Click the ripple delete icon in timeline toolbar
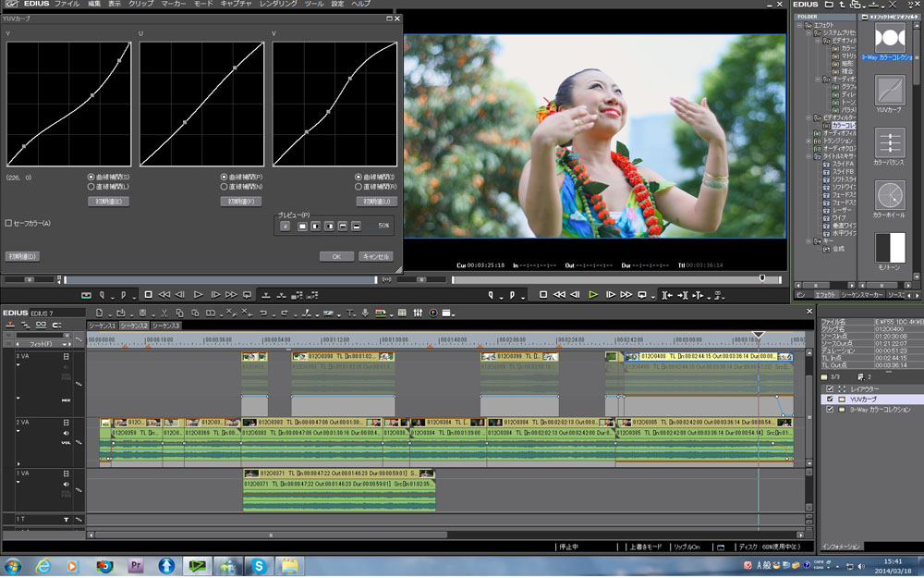The image size is (924, 578). click(247, 314)
